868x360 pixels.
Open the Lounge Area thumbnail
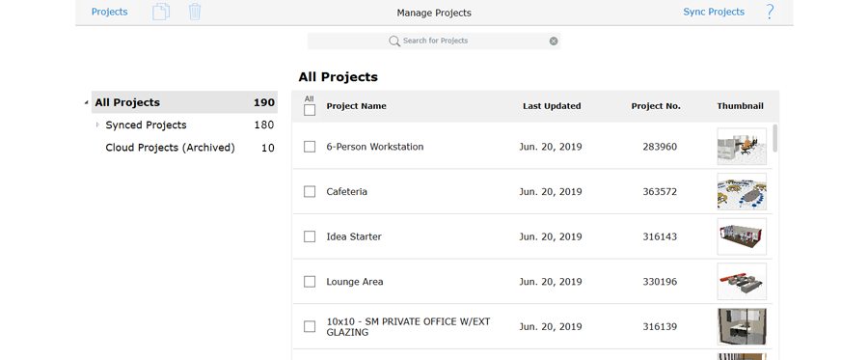[x=742, y=282]
